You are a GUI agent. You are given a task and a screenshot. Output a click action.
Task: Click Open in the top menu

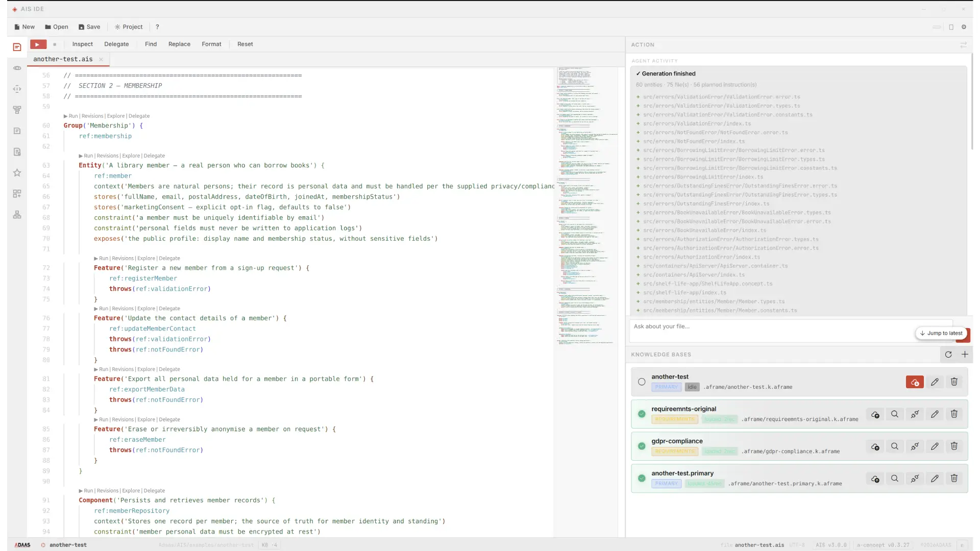[x=57, y=27]
